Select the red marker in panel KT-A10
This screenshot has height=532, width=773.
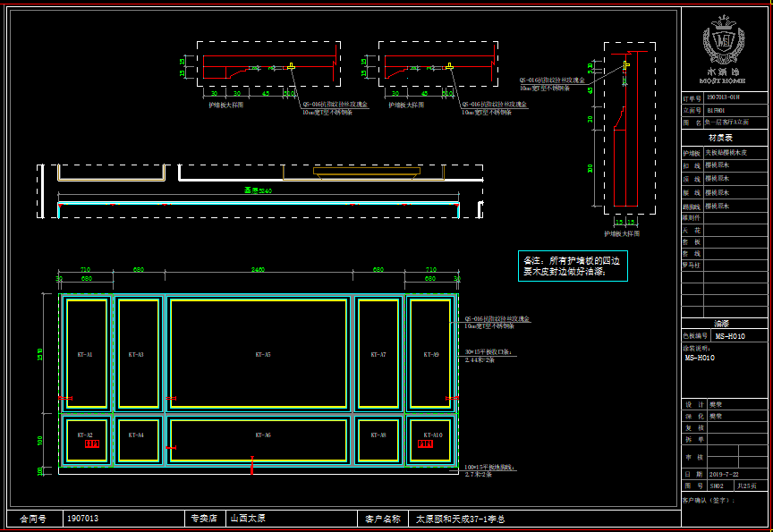[x=426, y=443]
